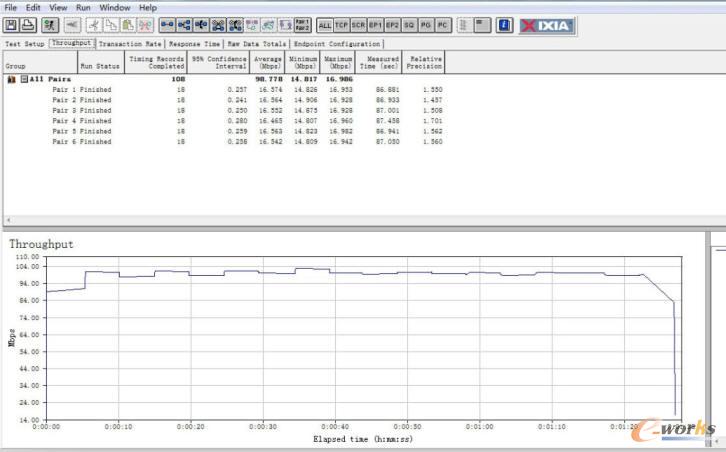Open the Run menu
726x452 pixels.
tap(84, 7)
